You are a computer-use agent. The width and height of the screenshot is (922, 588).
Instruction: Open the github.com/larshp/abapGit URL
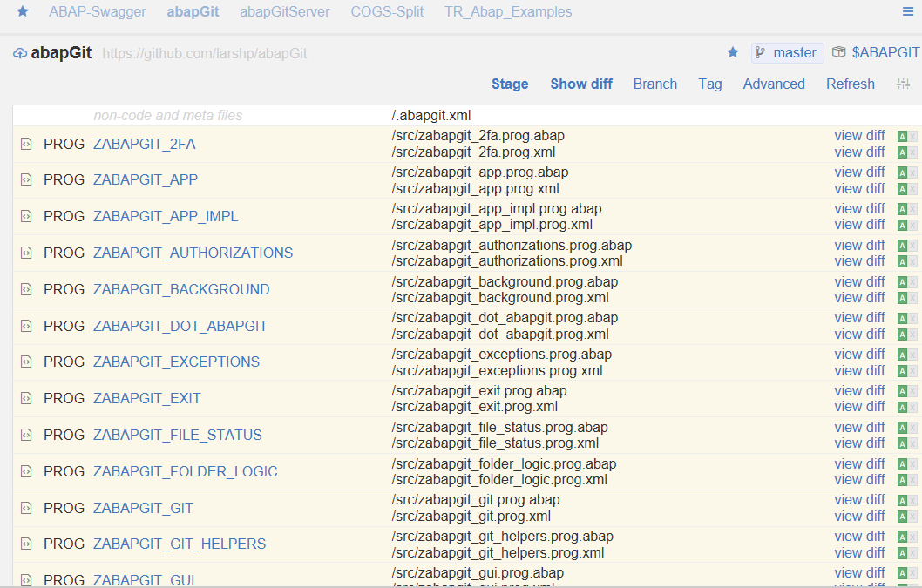(205, 53)
